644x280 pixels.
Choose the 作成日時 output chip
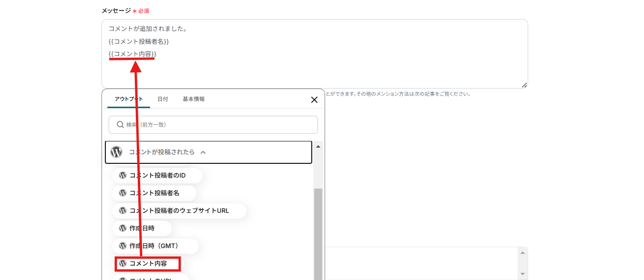click(142, 228)
